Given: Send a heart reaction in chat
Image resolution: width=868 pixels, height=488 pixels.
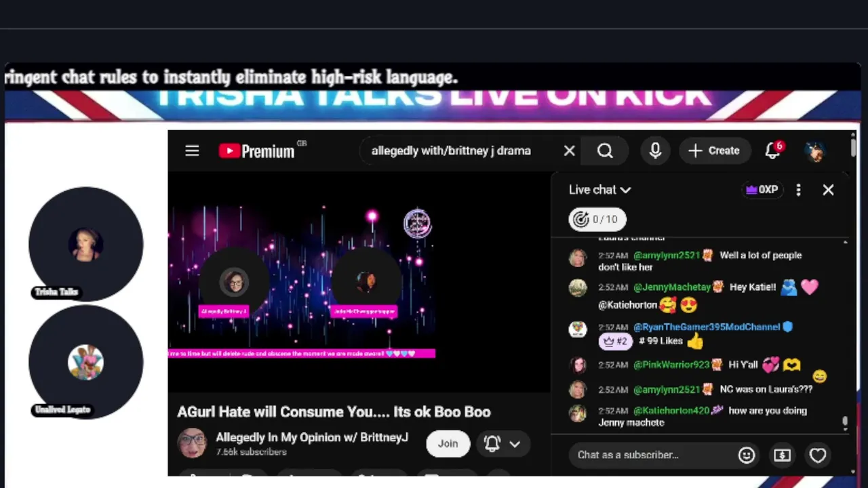Looking at the screenshot, I should click(818, 455).
